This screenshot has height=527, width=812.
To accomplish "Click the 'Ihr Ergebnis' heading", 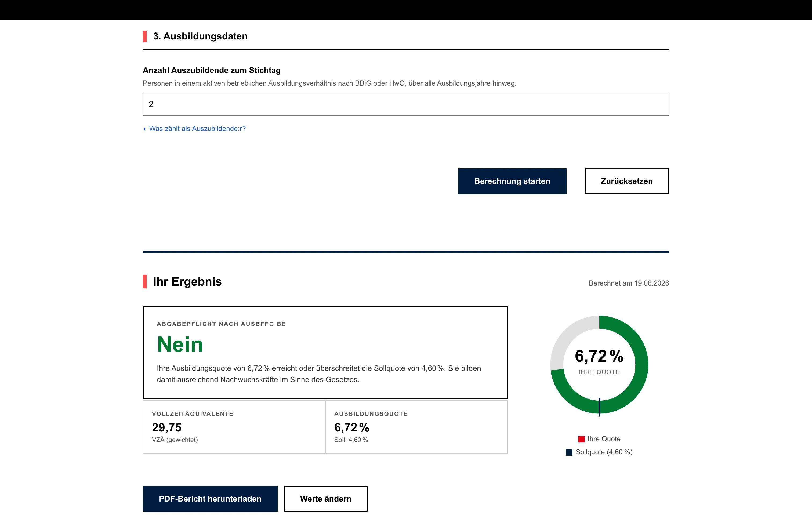I will point(187,281).
